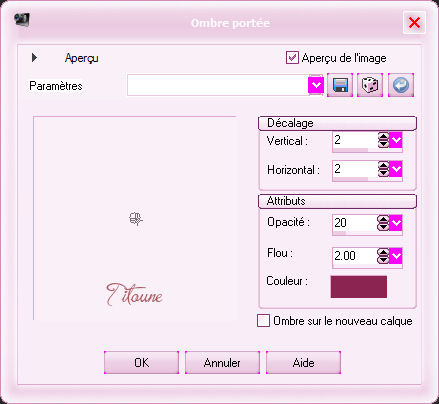The width and height of the screenshot is (439, 404).
Task: Close the Ombre portée dialog
Action: [x=414, y=23]
